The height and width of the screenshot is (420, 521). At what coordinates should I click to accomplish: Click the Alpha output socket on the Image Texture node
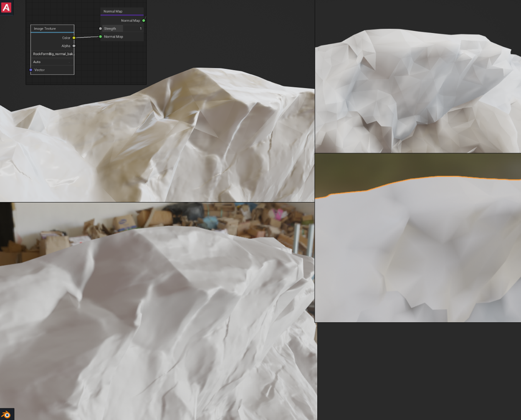pos(74,46)
